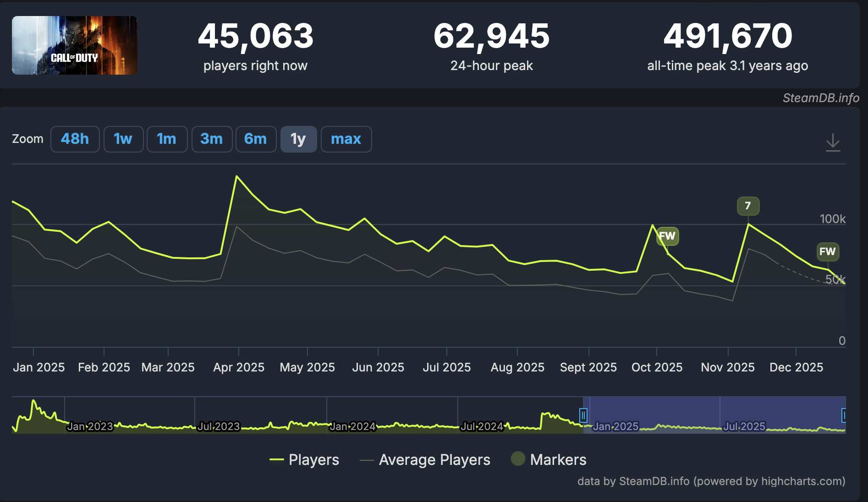Click the Jan 2025 axis label

tap(39, 367)
